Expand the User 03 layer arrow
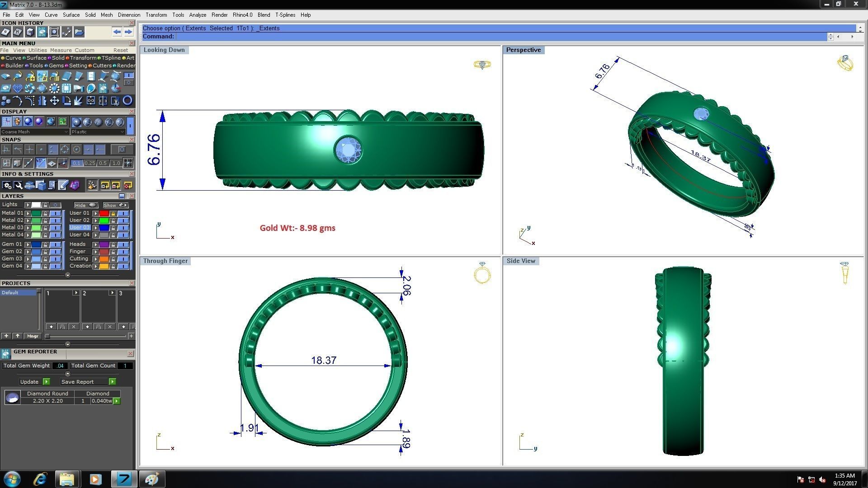The height and width of the screenshot is (488, 868). (95, 228)
